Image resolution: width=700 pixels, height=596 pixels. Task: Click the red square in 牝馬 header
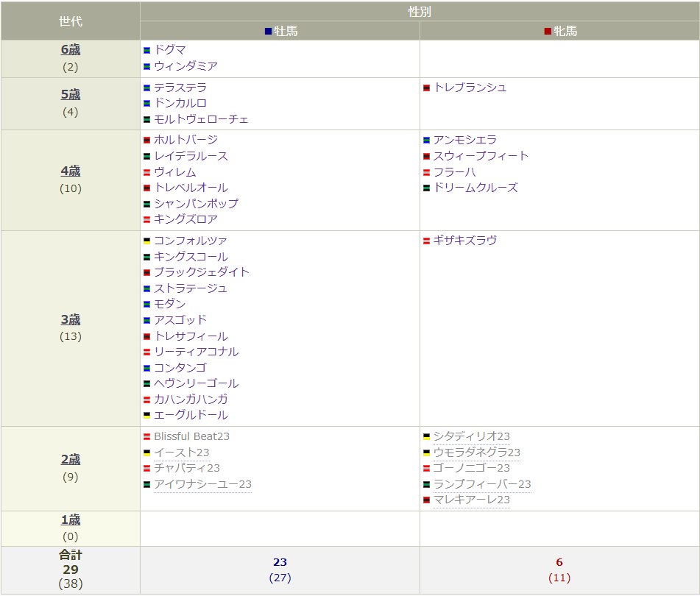(548, 32)
